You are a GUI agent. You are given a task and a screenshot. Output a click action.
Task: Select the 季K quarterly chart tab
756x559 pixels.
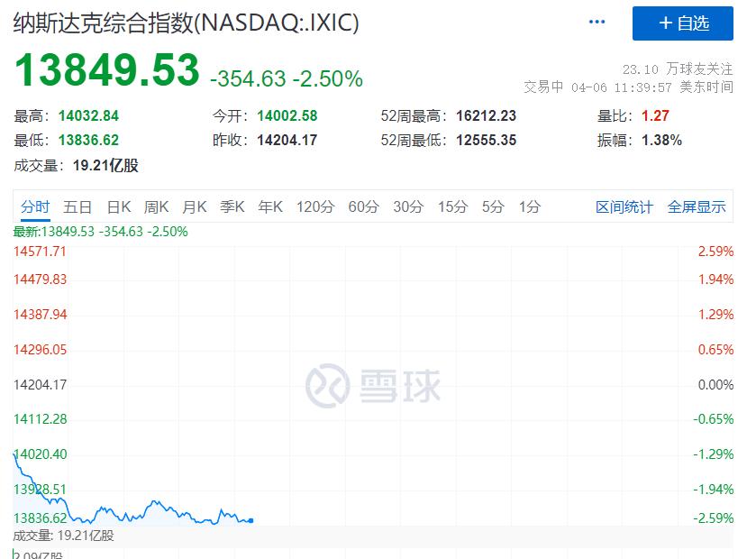pos(232,206)
